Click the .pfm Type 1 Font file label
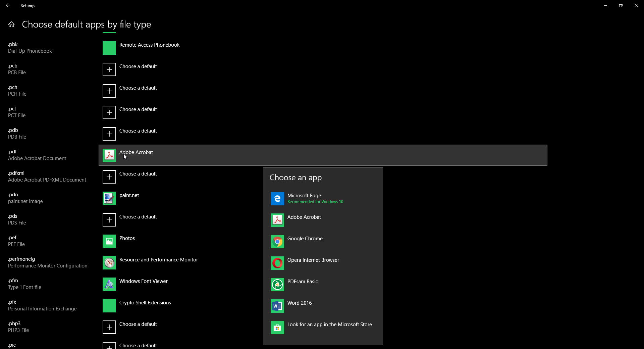 tap(24, 284)
